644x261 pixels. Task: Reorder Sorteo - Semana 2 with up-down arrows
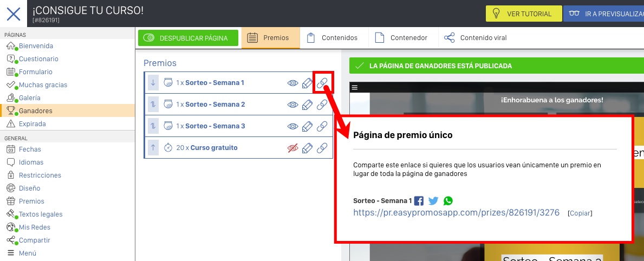point(153,105)
